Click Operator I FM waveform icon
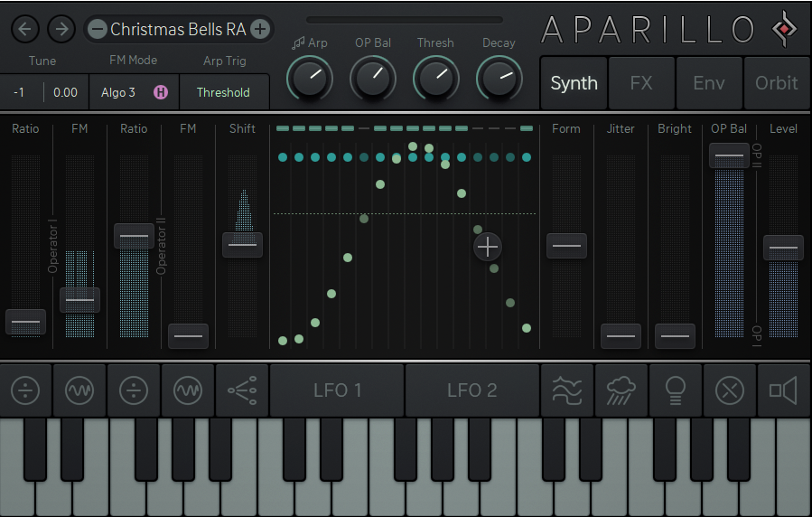 [x=79, y=390]
